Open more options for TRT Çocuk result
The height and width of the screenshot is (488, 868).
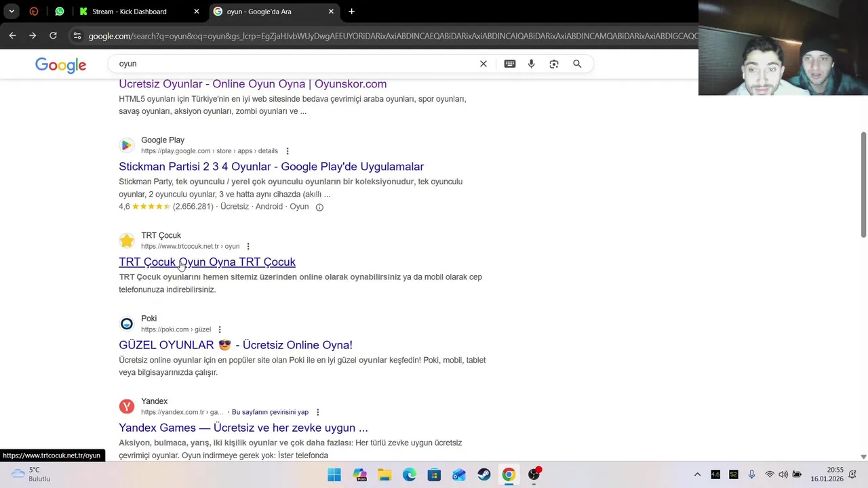pyautogui.click(x=248, y=247)
